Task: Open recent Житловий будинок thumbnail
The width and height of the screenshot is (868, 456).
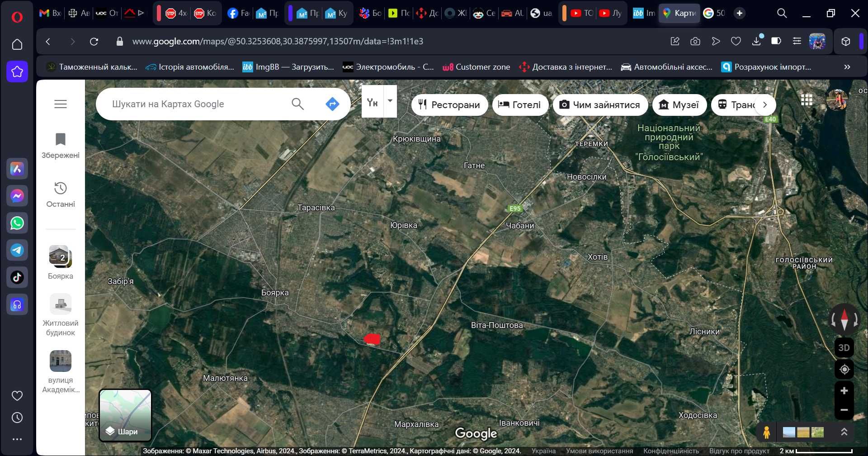Action: [x=61, y=315]
